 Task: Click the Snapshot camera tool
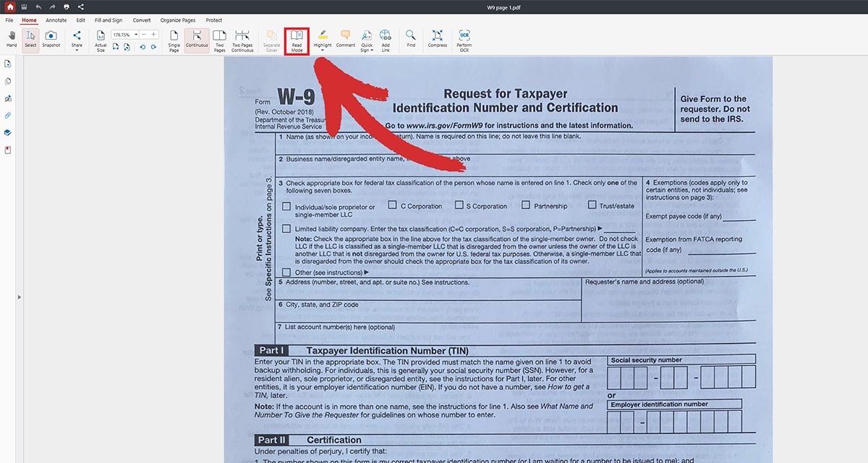click(51, 38)
